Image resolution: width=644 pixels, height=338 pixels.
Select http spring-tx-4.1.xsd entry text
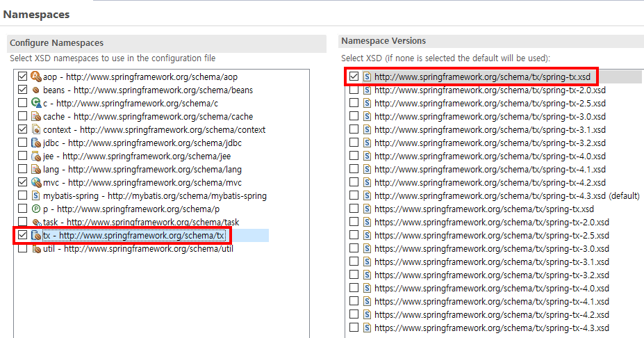(490, 170)
